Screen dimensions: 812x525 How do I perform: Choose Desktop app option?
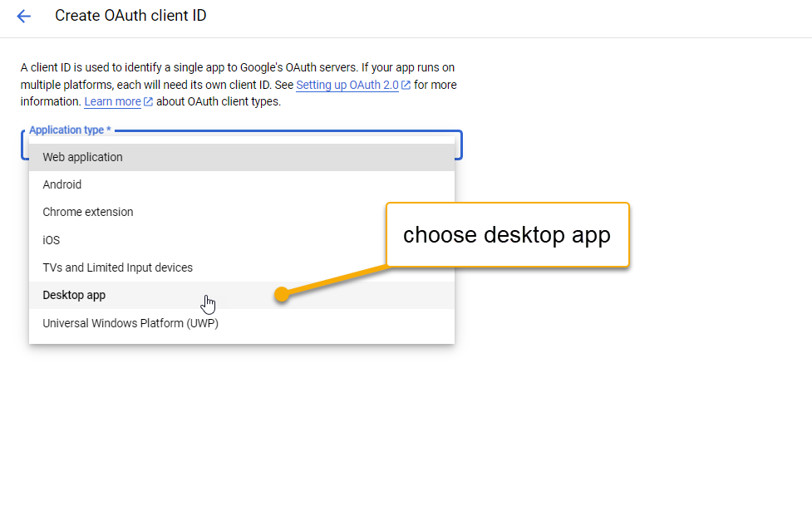[242, 295]
